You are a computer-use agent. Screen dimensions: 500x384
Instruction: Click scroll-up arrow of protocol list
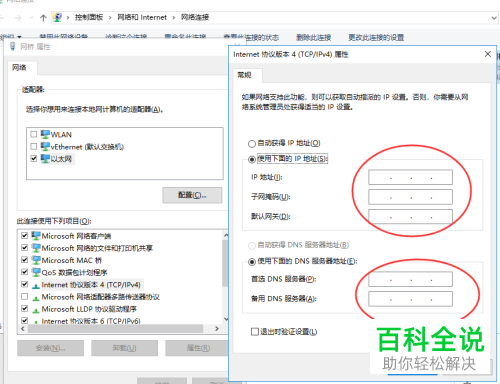pyautogui.click(x=226, y=235)
